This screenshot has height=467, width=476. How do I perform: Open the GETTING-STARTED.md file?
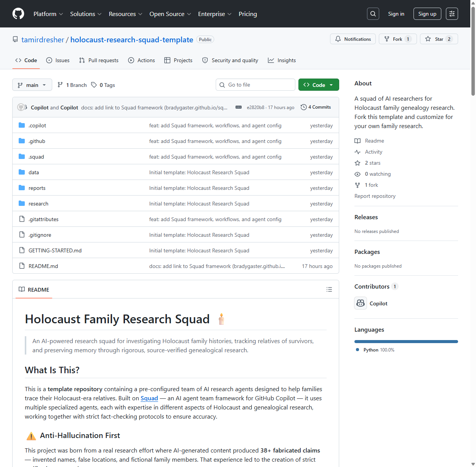[x=55, y=250]
